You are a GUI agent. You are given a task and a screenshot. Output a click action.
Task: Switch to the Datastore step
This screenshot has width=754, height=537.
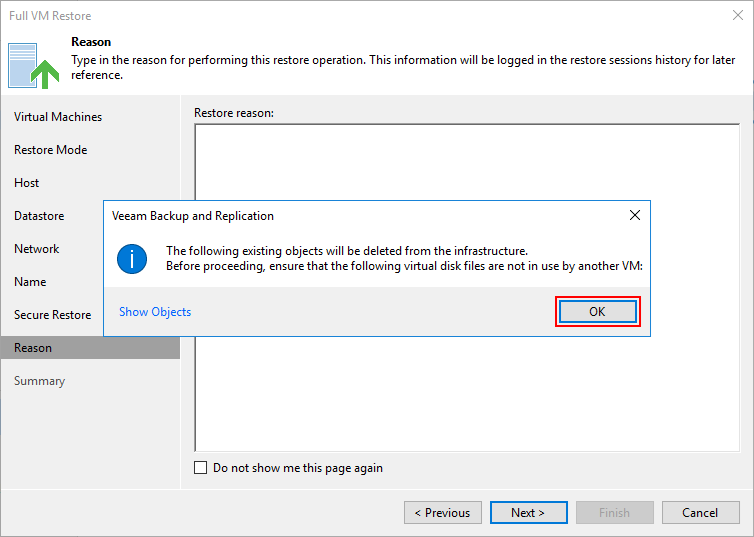click(x=39, y=216)
